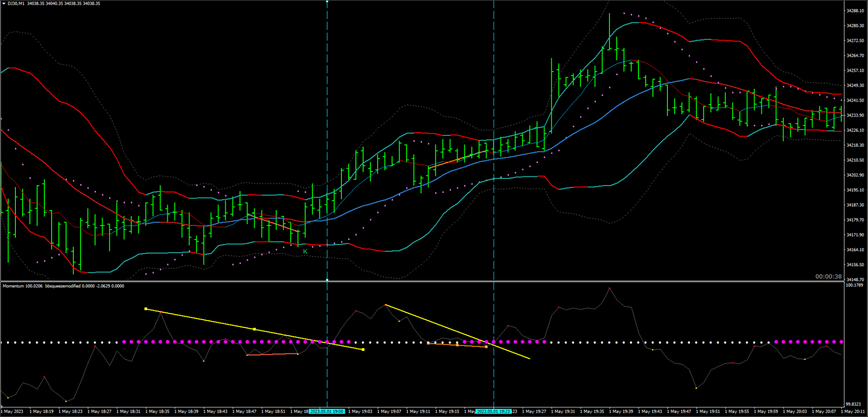Select left anchor of first yellow trendline
This screenshot has width=868, height=417.
pos(146,309)
